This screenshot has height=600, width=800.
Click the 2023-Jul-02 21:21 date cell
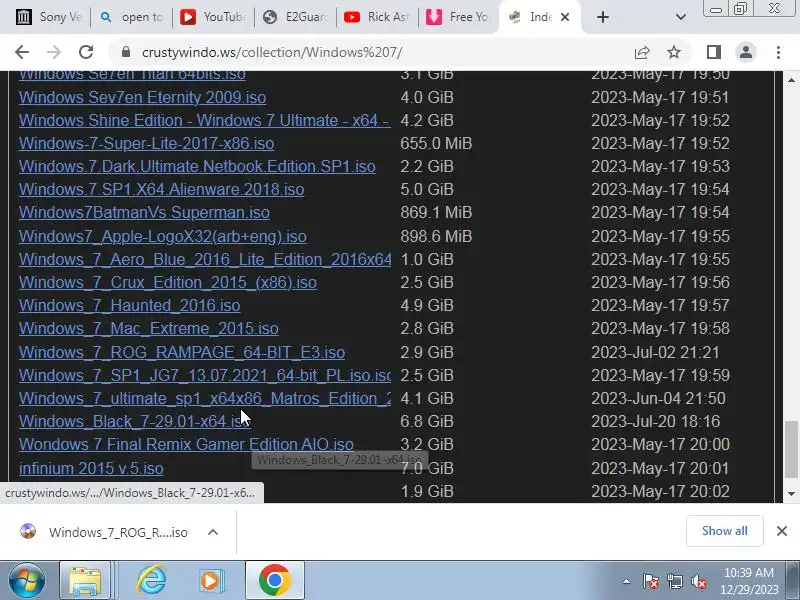coord(655,352)
